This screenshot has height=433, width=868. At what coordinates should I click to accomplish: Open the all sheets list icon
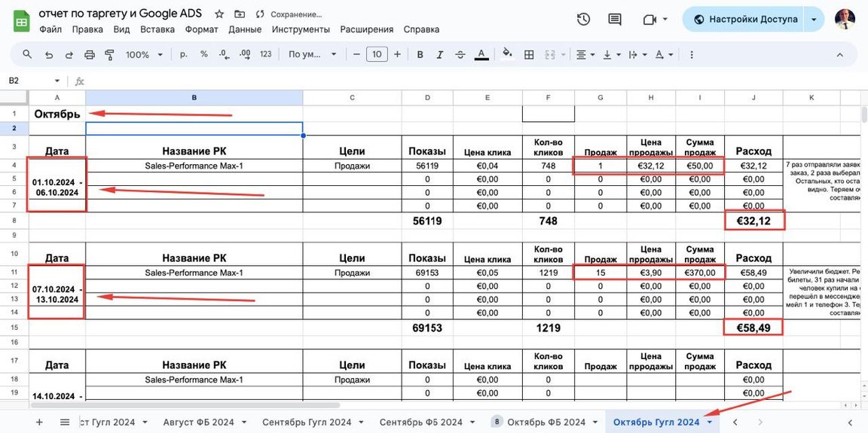point(65,422)
